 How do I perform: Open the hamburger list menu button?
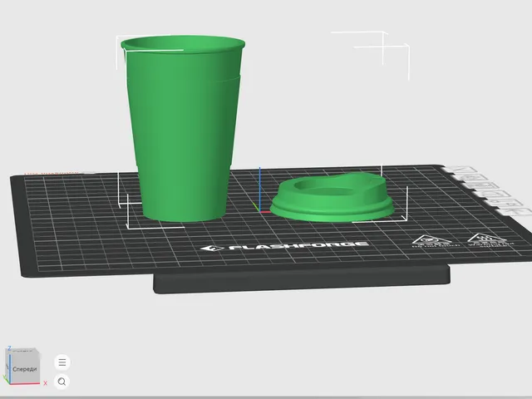[62, 362]
